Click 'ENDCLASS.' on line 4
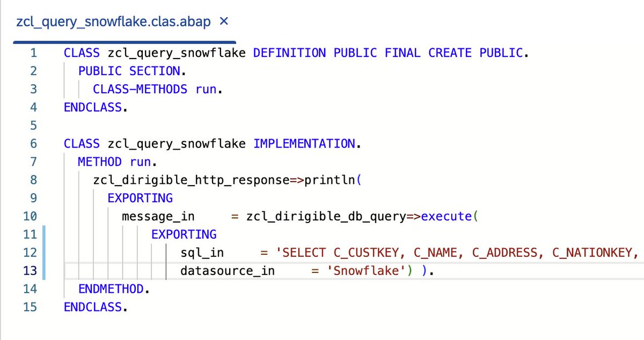 click(x=96, y=108)
